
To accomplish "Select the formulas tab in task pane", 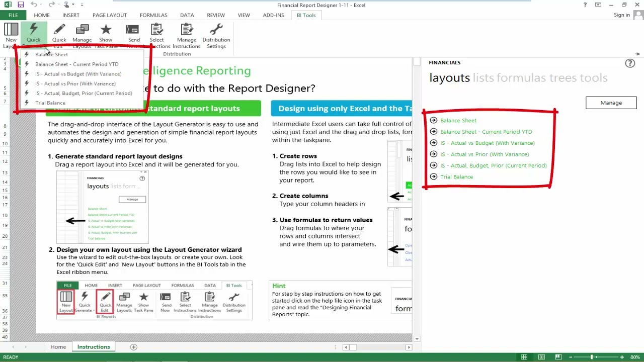I will pyautogui.click(x=521, y=78).
